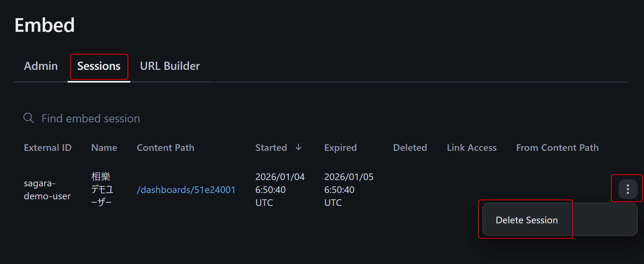The height and width of the screenshot is (264, 644).
Task: Sort by the Expired column header
Action: pos(340,148)
